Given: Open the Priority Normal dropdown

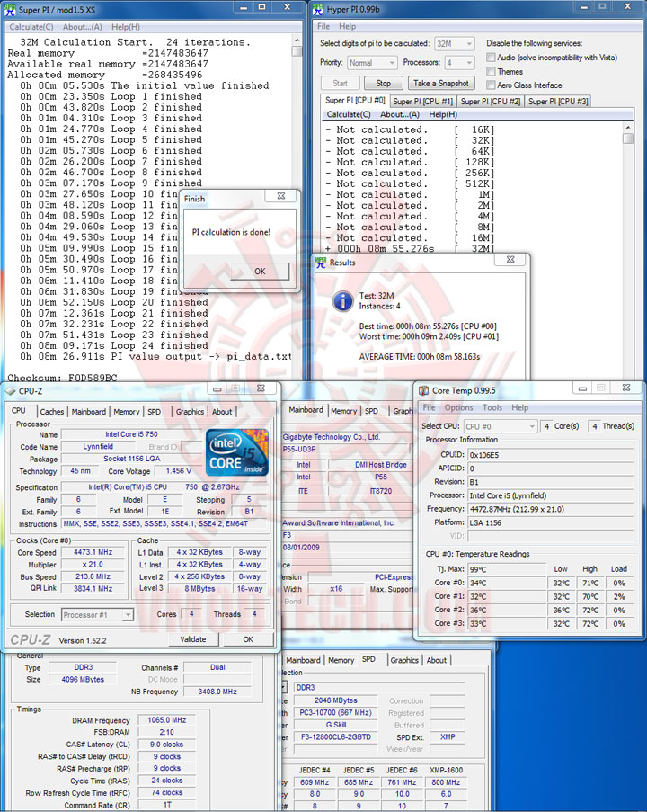Looking at the screenshot, I should (x=372, y=63).
